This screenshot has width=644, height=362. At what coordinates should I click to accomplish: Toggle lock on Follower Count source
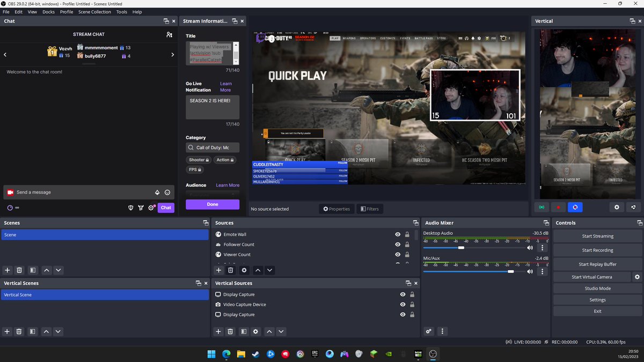click(407, 245)
